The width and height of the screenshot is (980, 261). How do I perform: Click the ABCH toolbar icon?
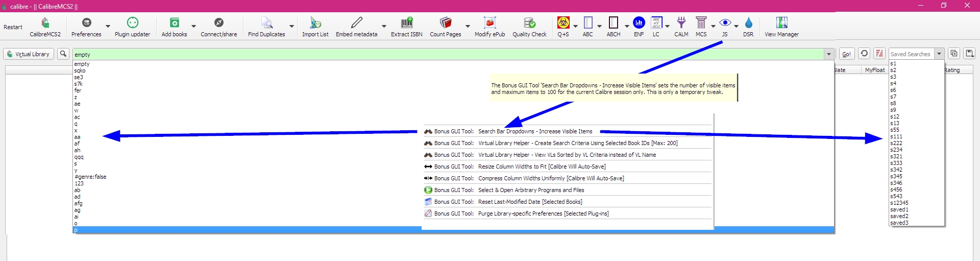pos(614,22)
